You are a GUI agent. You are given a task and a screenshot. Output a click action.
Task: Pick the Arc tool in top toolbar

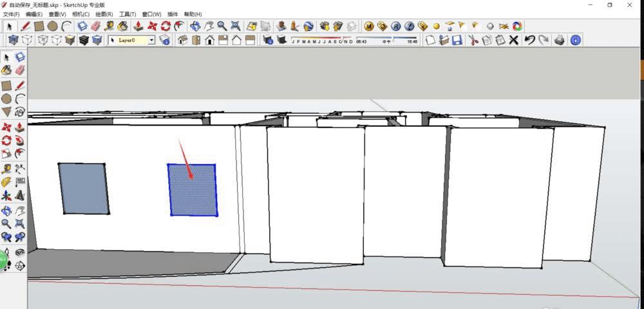tap(66, 26)
